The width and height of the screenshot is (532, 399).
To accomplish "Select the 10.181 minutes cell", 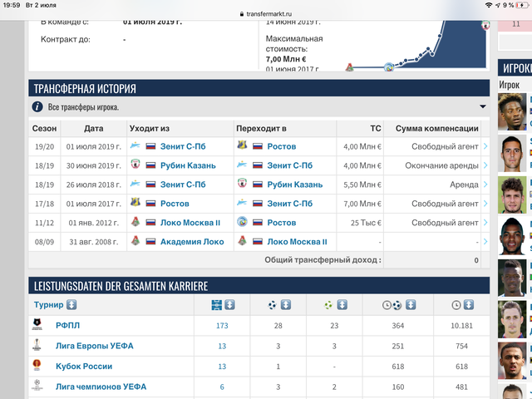I will click(461, 326).
